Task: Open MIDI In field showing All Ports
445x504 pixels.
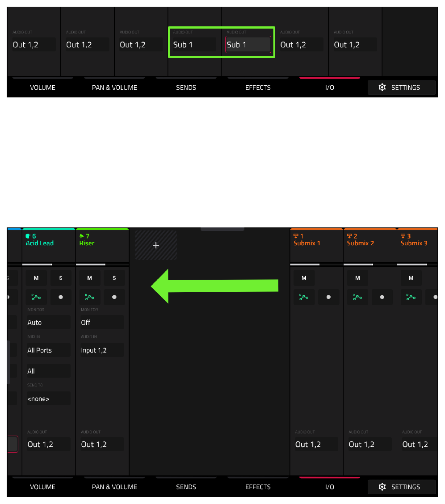Action: coord(48,350)
